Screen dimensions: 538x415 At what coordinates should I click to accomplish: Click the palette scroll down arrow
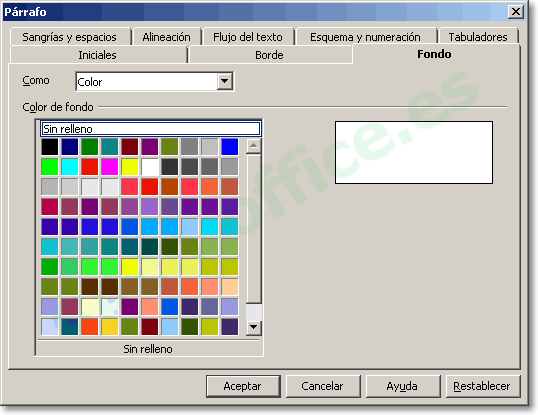coord(254,327)
